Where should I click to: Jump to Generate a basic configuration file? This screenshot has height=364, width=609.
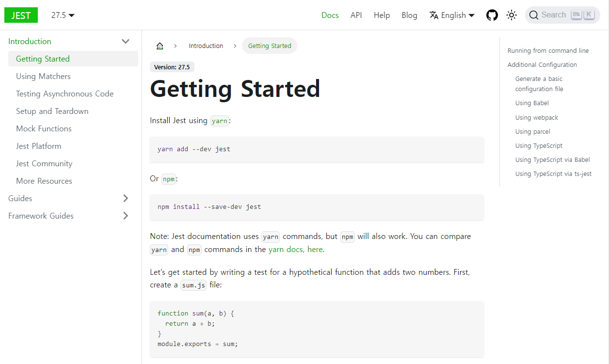click(x=539, y=84)
